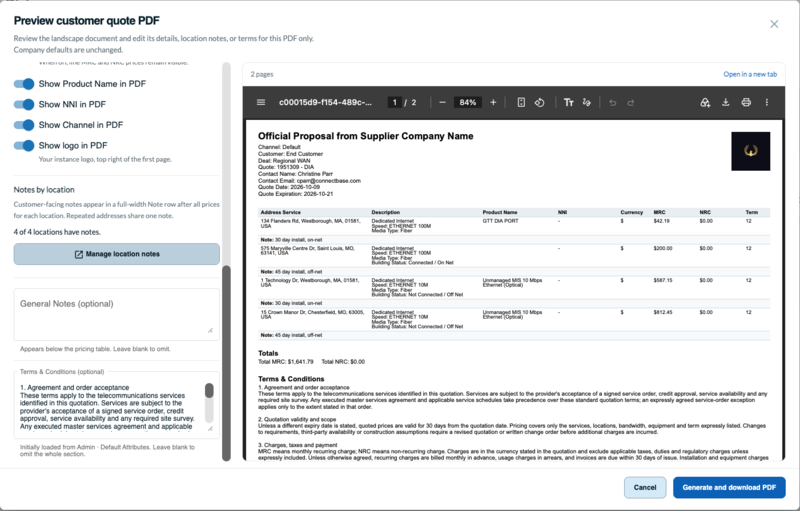Click the redo icon in PDF toolbar
This screenshot has height=511, width=800.
(x=631, y=103)
